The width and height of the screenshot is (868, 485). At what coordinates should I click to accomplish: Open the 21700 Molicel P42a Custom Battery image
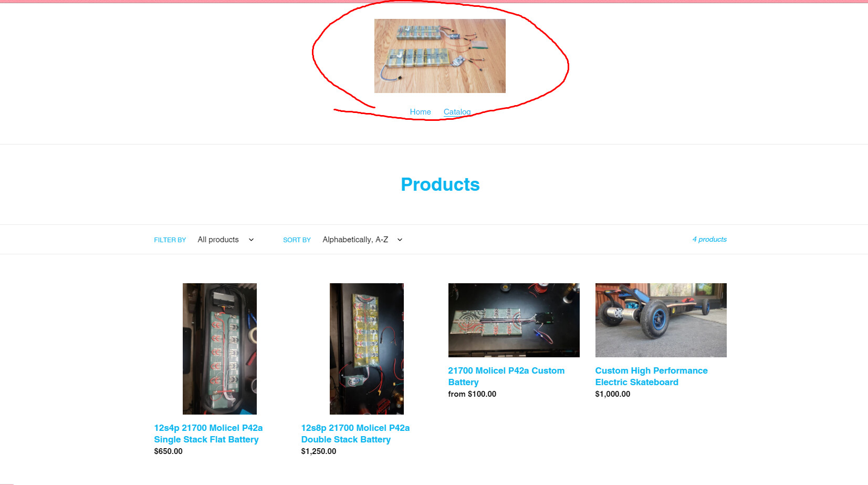[514, 320]
